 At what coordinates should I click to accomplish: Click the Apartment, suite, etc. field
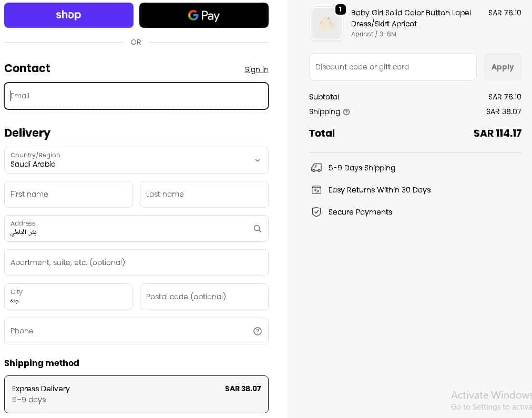136,262
